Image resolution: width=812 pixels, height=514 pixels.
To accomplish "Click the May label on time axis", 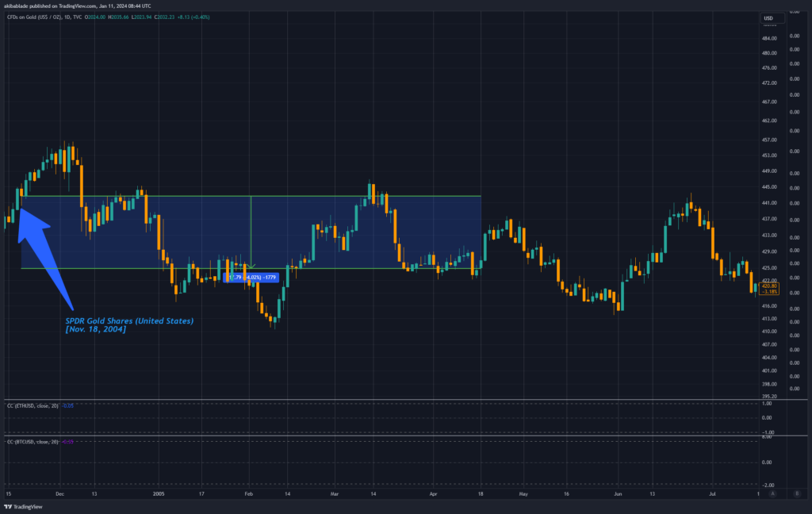I will 523,493.
